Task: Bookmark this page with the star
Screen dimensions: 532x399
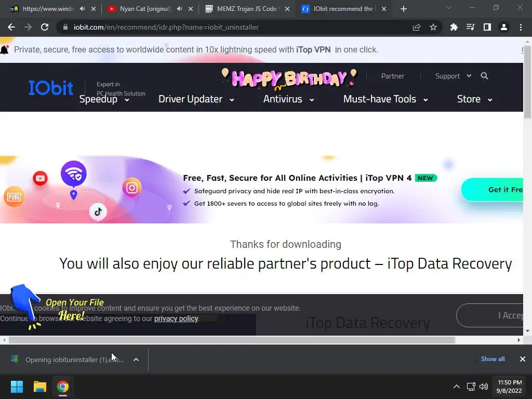Action: click(433, 27)
